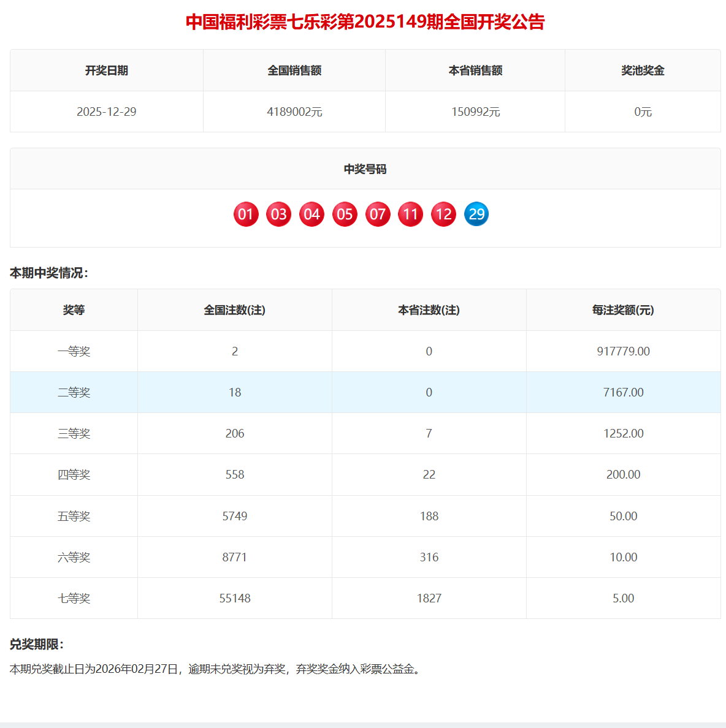Click seventh prize amount 5.00
Image resolution: width=726 pixels, height=728 pixels.
click(623, 599)
